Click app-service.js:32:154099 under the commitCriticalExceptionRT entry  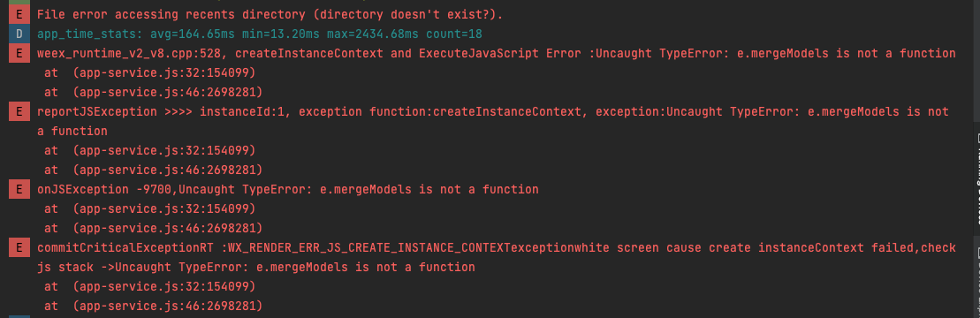click(164, 286)
